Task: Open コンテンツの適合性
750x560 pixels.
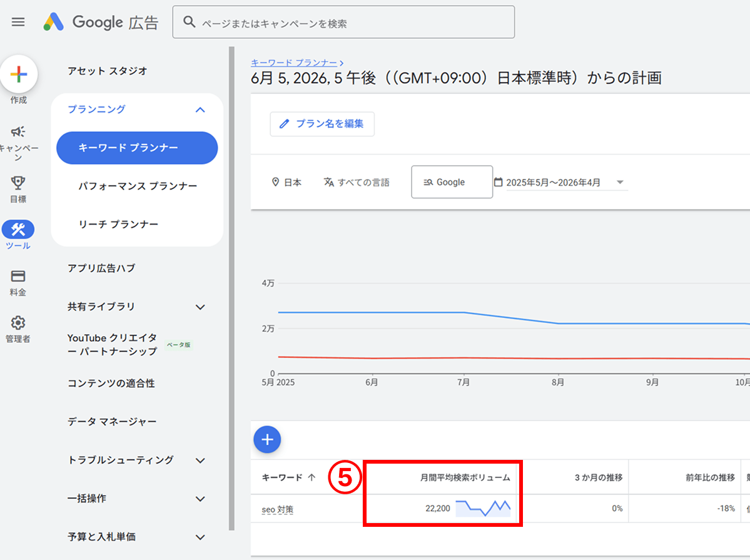Action: pyautogui.click(x=111, y=384)
